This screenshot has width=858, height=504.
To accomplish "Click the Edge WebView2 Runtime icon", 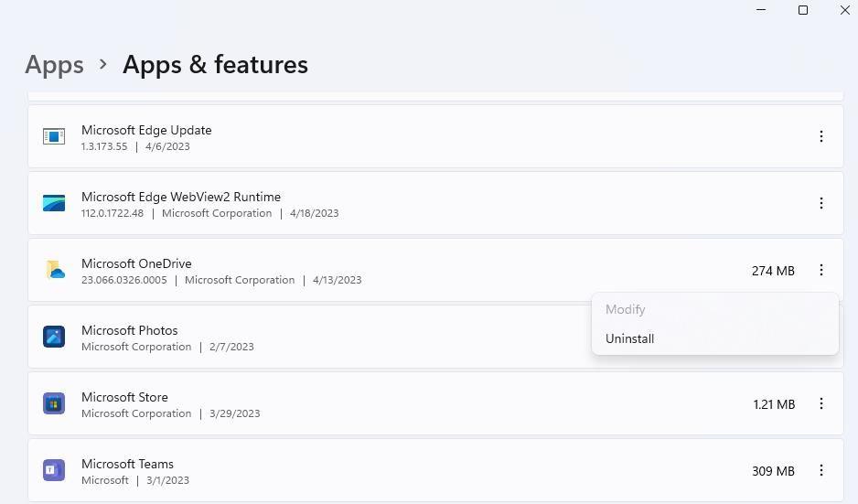I will [54, 203].
